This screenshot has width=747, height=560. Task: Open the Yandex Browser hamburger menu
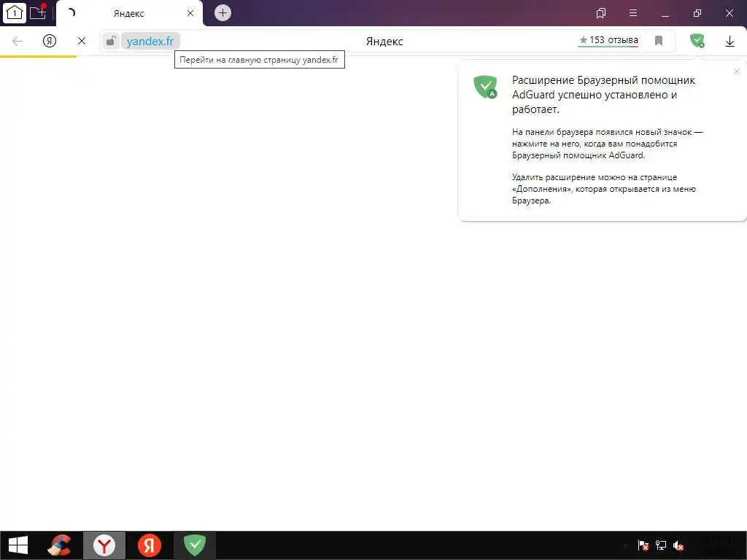coord(633,13)
